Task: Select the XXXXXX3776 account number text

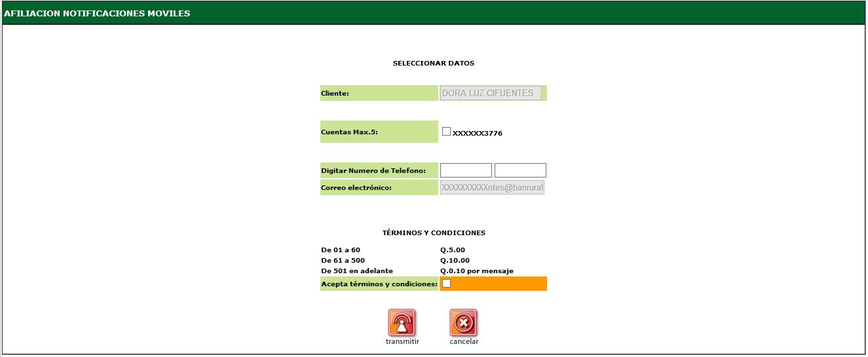Action: point(478,133)
